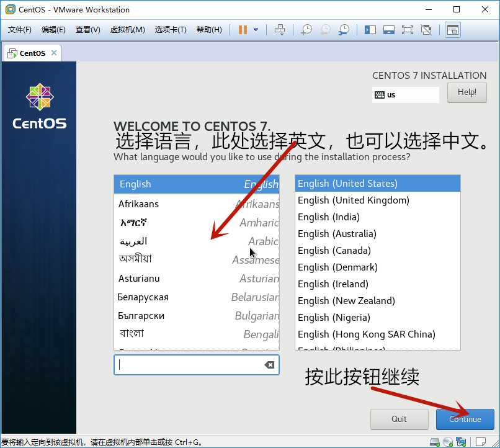Click the Help! button
This screenshot has height=448, width=500.
[x=467, y=92]
